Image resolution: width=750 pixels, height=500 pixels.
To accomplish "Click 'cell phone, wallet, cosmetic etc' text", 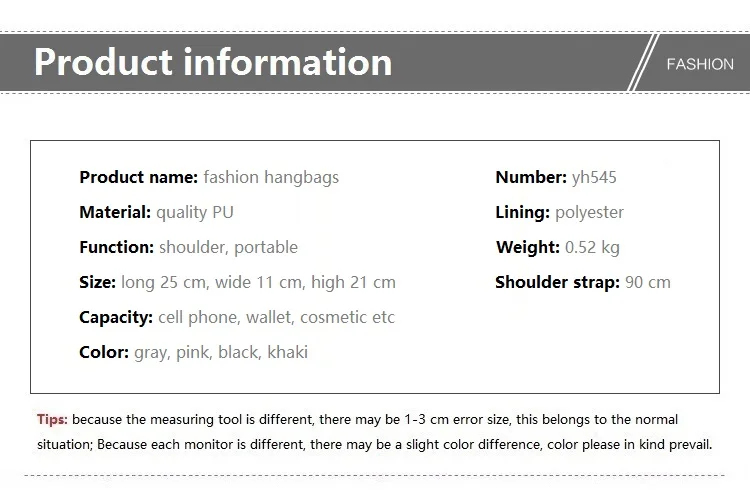I will [276, 317].
